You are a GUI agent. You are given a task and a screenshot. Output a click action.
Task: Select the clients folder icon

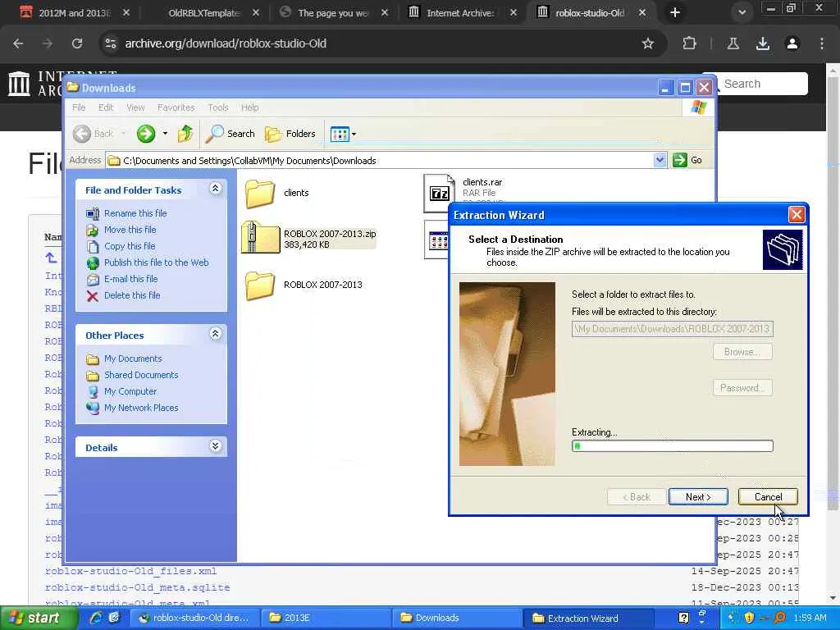(x=260, y=193)
